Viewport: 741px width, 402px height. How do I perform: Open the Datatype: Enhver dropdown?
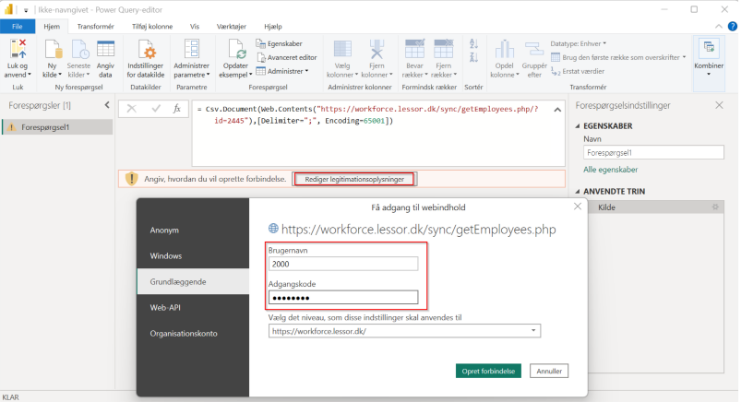[578, 43]
